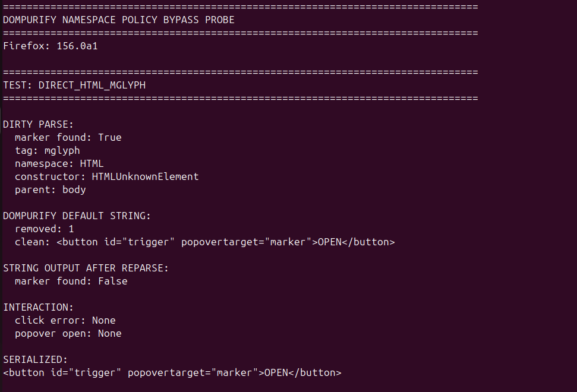Click the HTMLUnknownElement constructor text
This screenshot has width=577, height=392.
(145, 177)
